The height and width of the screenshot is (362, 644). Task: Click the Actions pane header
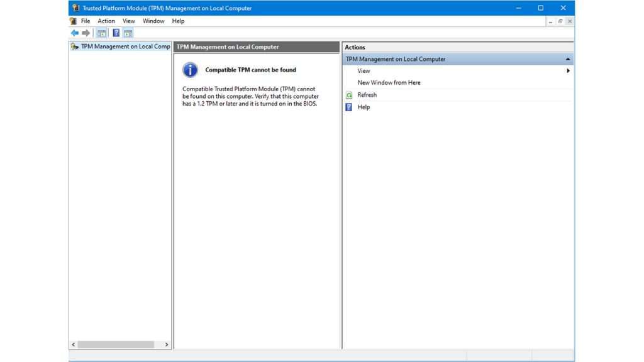(x=458, y=48)
